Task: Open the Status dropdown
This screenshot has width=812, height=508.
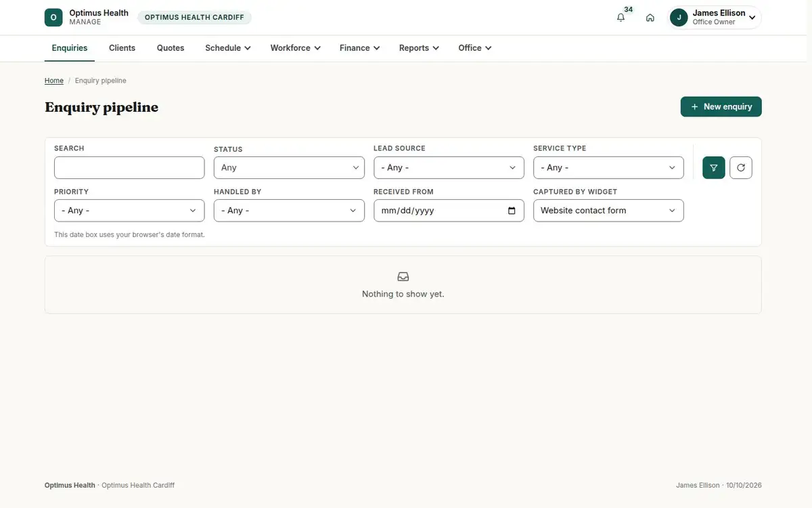Action: click(x=289, y=167)
